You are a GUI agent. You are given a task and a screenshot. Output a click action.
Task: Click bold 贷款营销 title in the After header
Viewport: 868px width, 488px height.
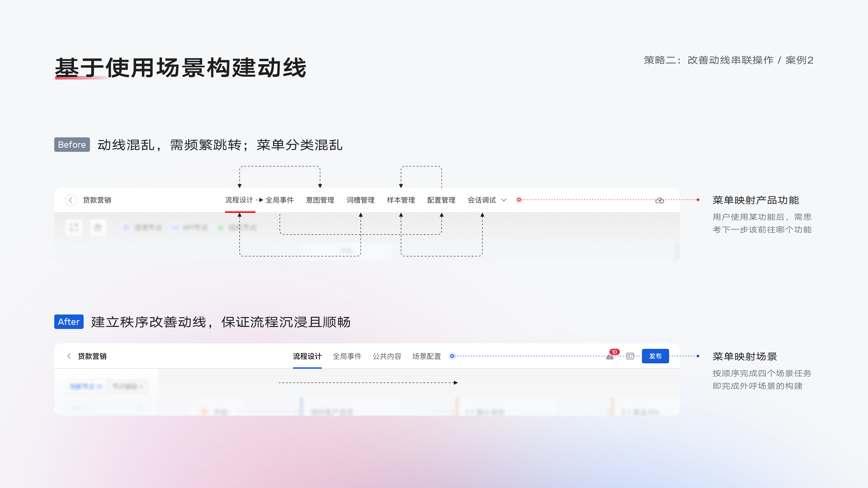[92, 356]
